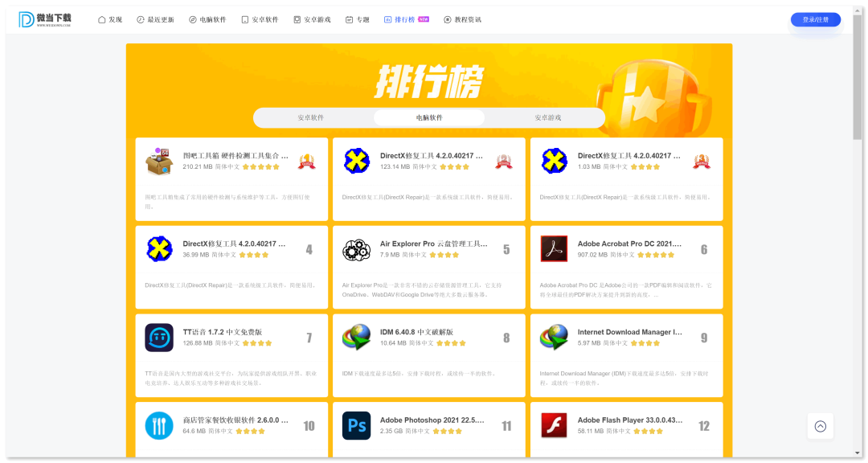Click the 登录/注册 button
This screenshot has width=868, height=463.
[x=816, y=18]
